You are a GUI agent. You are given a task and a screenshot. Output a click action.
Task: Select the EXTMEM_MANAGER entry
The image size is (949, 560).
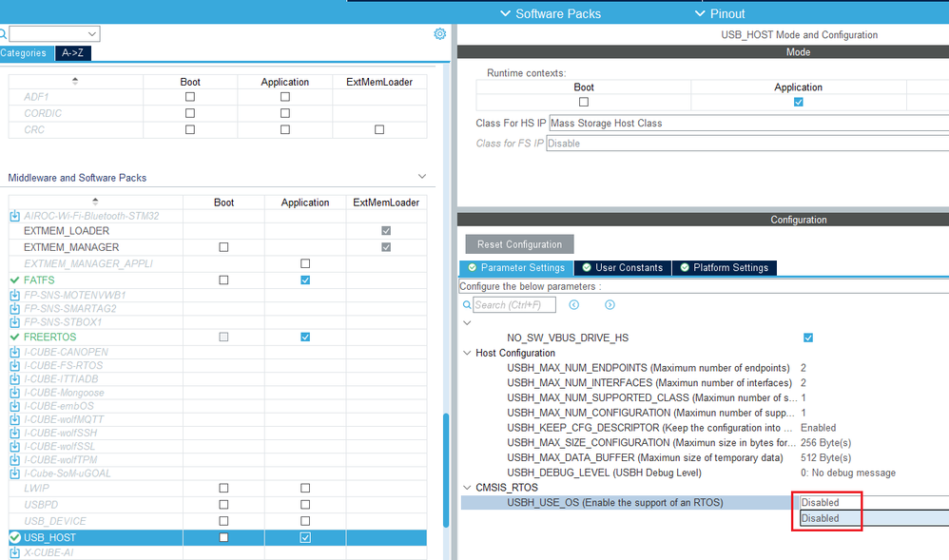pos(71,247)
